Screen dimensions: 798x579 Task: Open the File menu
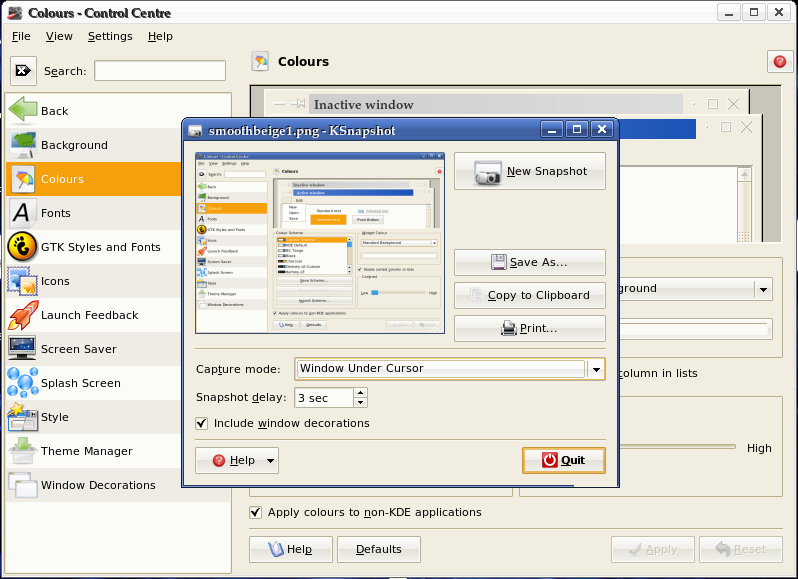point(21,36)
